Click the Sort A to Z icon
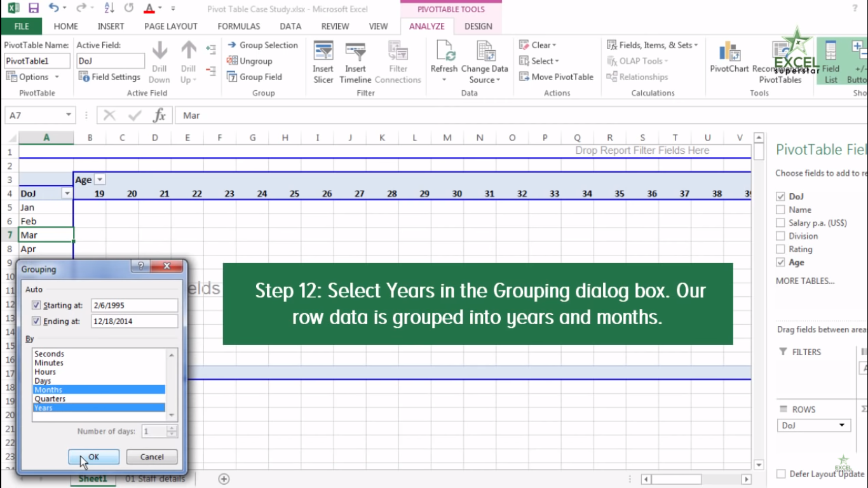The width and height of the screenshot is (868, 488). (x=109, y=8)
